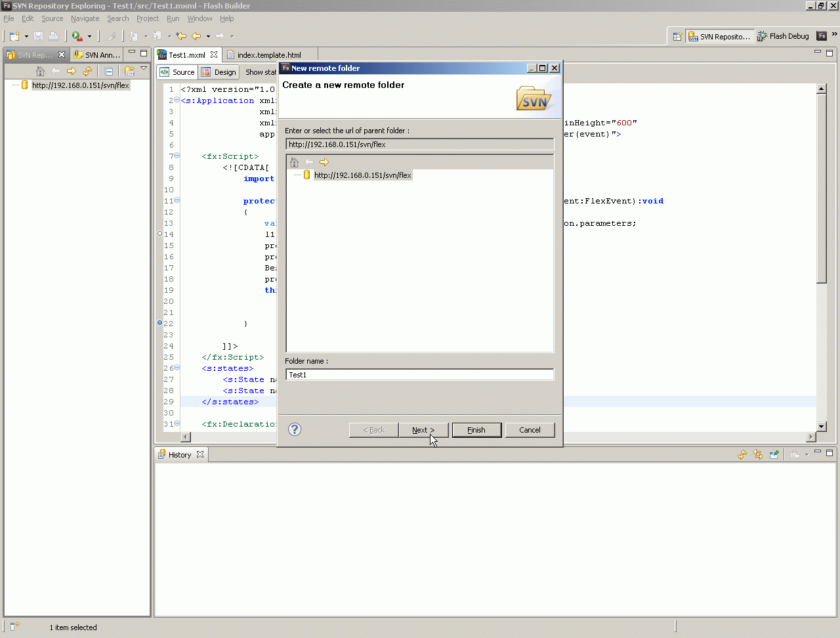This screenshot has width=840, height=638.
Task: Open SVN Repositories view menu triangle
Action: [144, 68]
